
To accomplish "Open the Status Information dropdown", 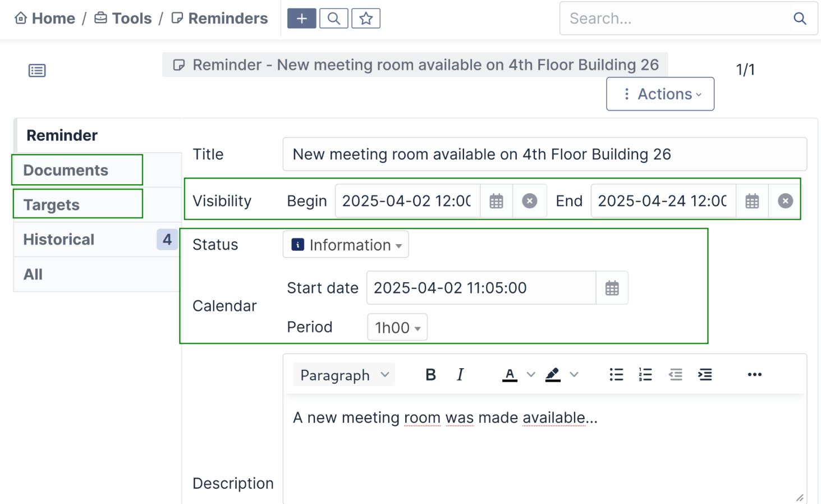I will 346,245.
